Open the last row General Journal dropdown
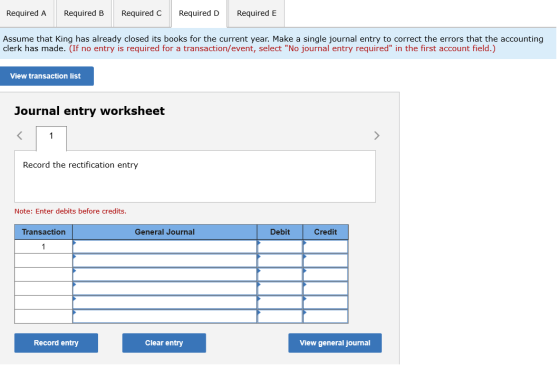 tap(165, 317)
